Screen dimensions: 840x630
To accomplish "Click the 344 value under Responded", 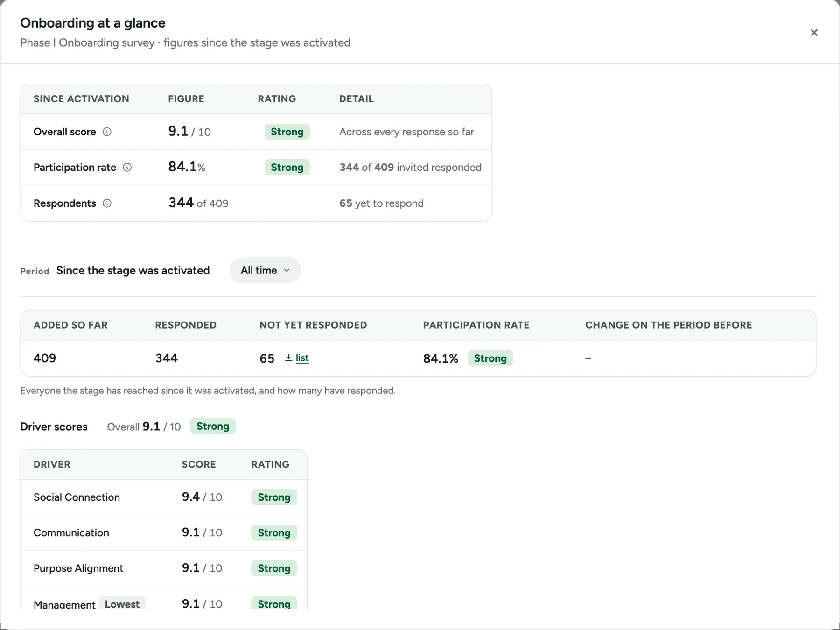I will (x=167, y=358).
